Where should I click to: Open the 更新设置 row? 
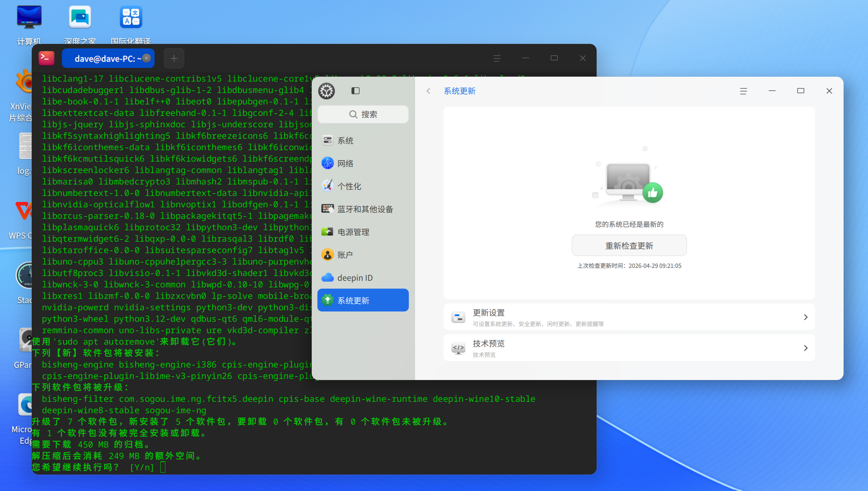629,317
